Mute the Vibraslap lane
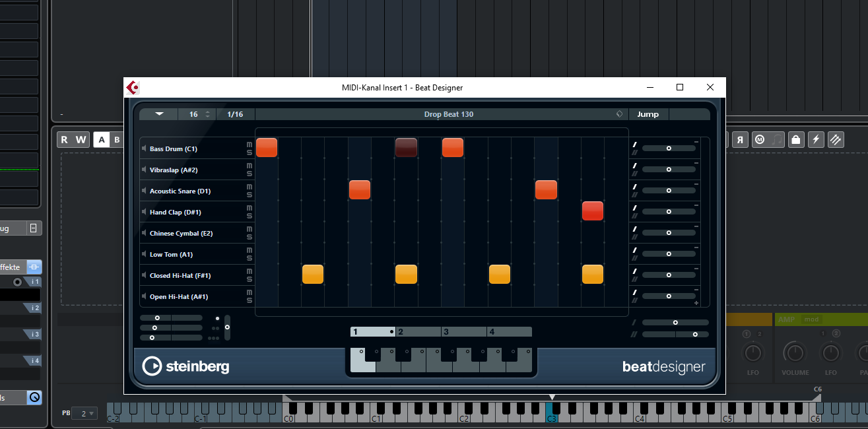This screenshot has width=868, height=429. coord(250,166)
